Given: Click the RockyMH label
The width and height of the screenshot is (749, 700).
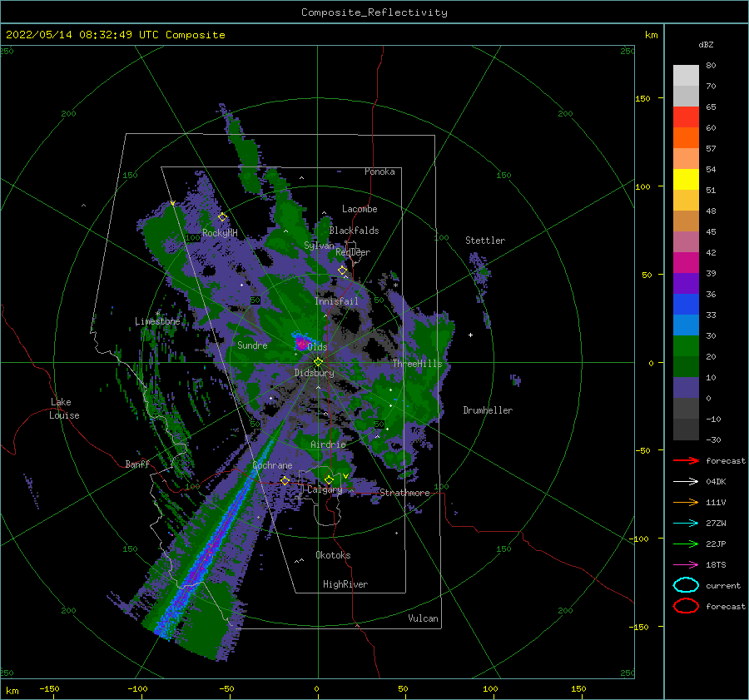Looking at the screenshot, I should pos(220,233).
